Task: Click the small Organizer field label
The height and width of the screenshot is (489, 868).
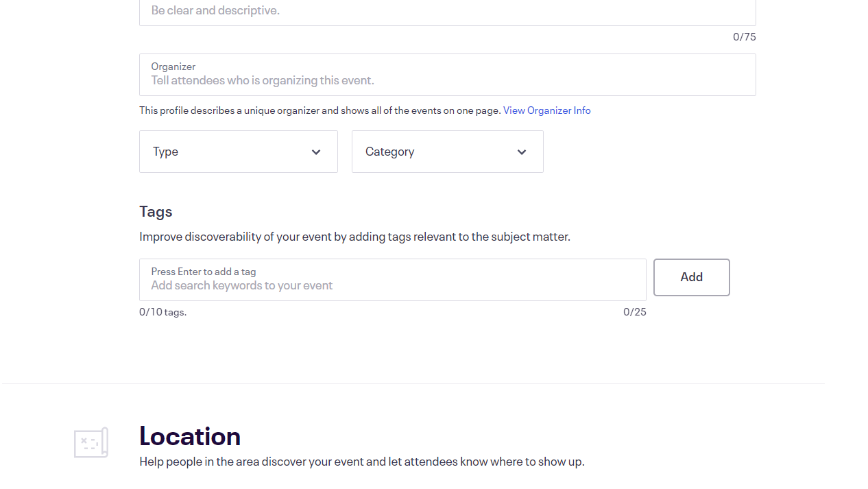Action: (x=173, y=67)
